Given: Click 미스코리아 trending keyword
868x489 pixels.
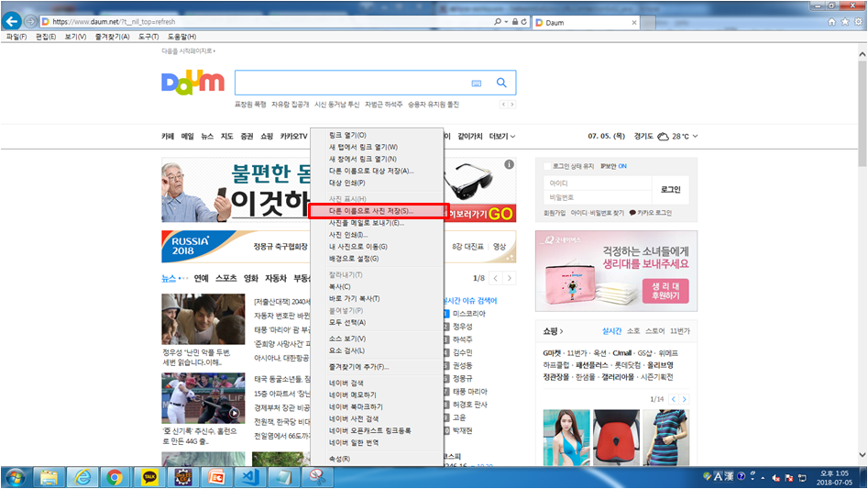Looking at the screenshot, I should tap(469, 314).
